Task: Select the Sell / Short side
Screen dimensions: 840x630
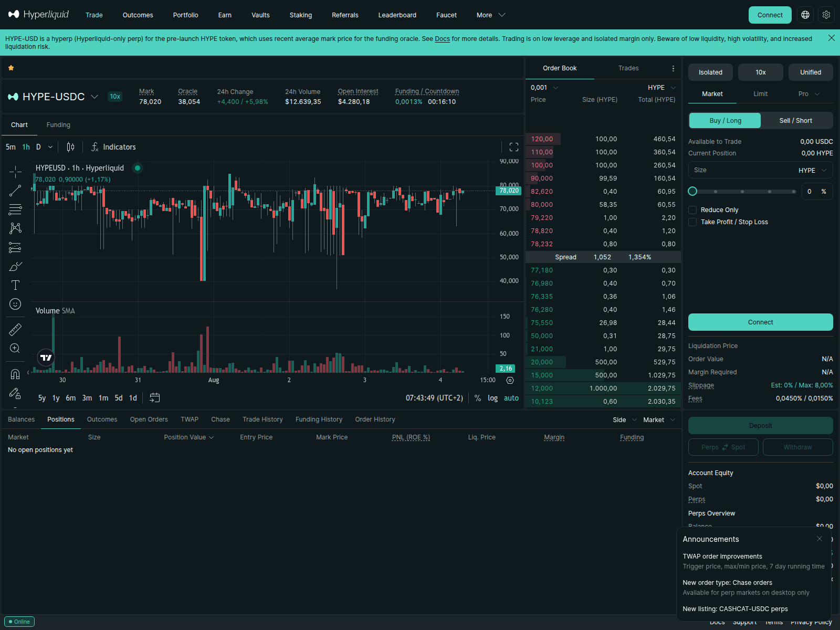Action: pos(796,121)
